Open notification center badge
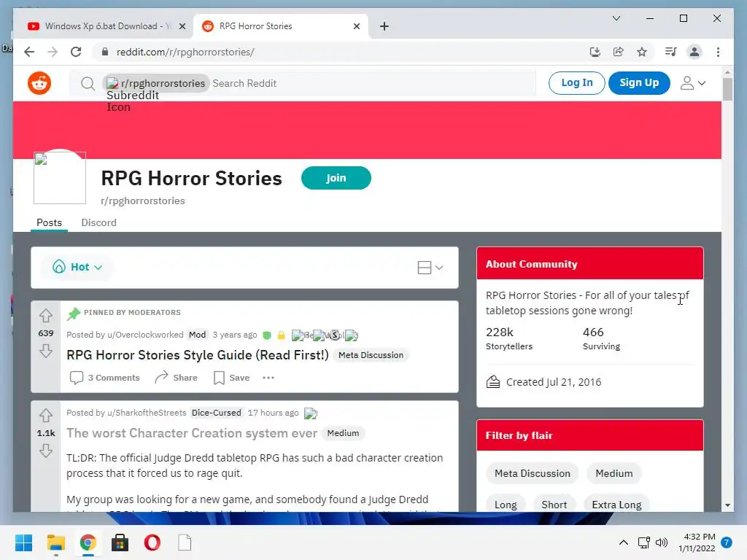 pyautogui.click(x=727, y=542)
